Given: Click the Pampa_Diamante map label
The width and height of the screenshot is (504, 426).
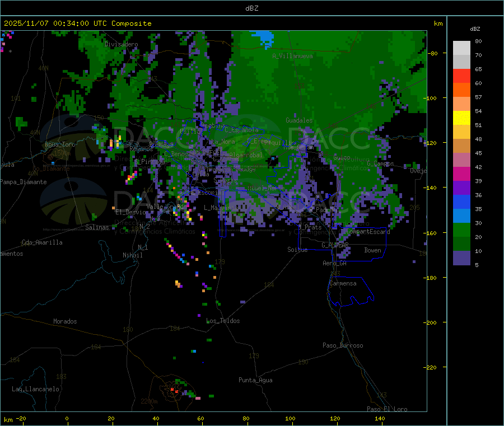Looking at the screenshot, I should 24,182.
